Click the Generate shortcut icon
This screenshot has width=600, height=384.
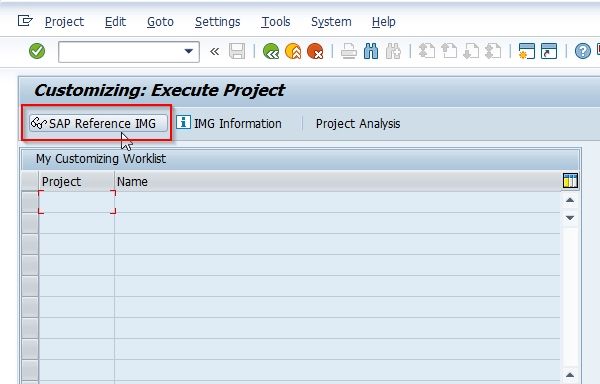pyautogui.click(x=549, y=51)
